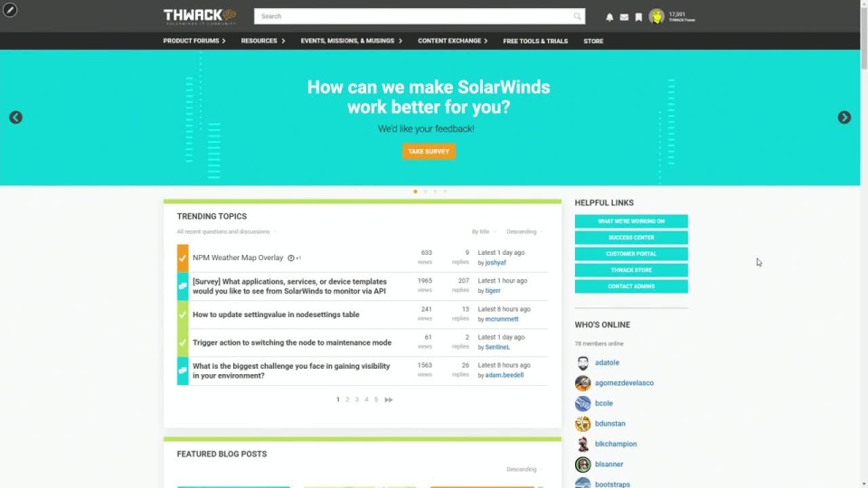Viewport: 868px width, 488px height.
Task: Open the THWACK logo home link
Action: click(200, 16)
